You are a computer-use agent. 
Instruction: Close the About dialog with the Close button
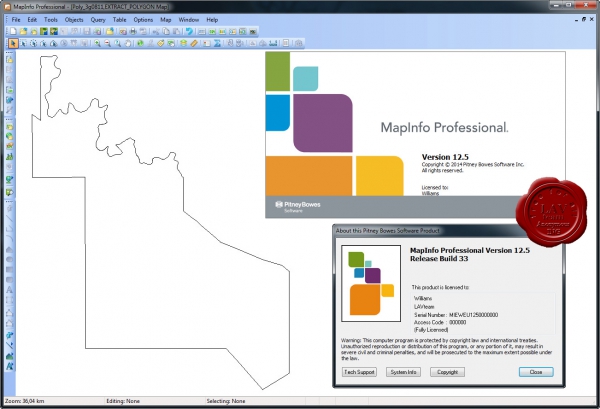(x=536, y=372)
